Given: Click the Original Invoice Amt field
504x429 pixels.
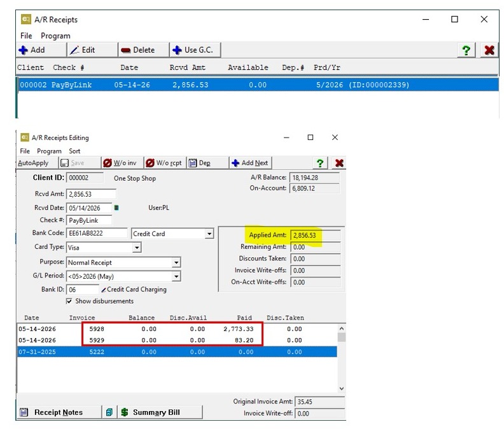Looking at the screenshot, I should 319,402.
